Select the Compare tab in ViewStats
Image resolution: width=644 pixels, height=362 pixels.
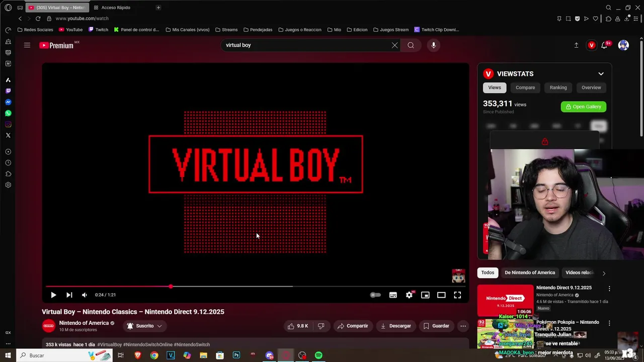(525, 87)
